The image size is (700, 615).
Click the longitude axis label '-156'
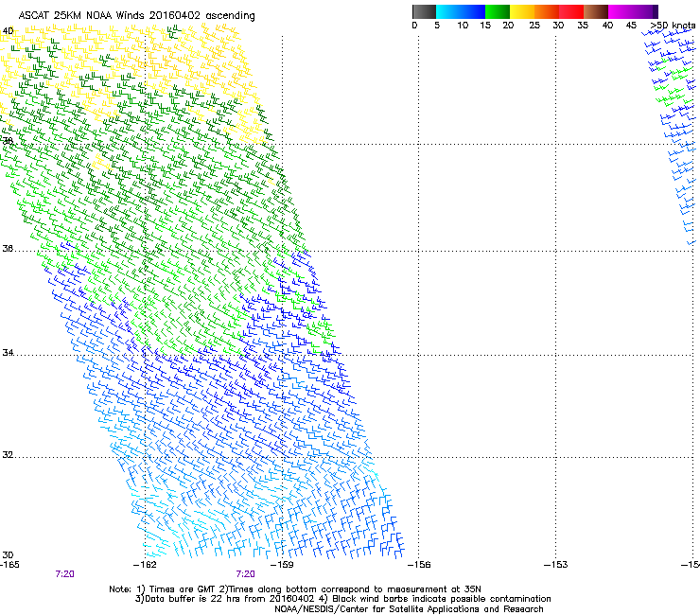coord(419,565)
